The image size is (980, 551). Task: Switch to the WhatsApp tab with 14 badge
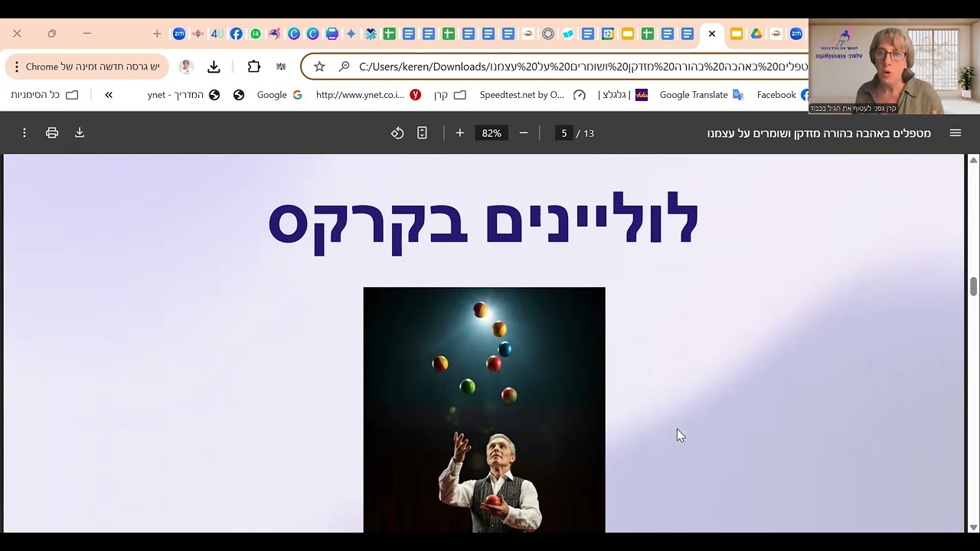point(256,34)
